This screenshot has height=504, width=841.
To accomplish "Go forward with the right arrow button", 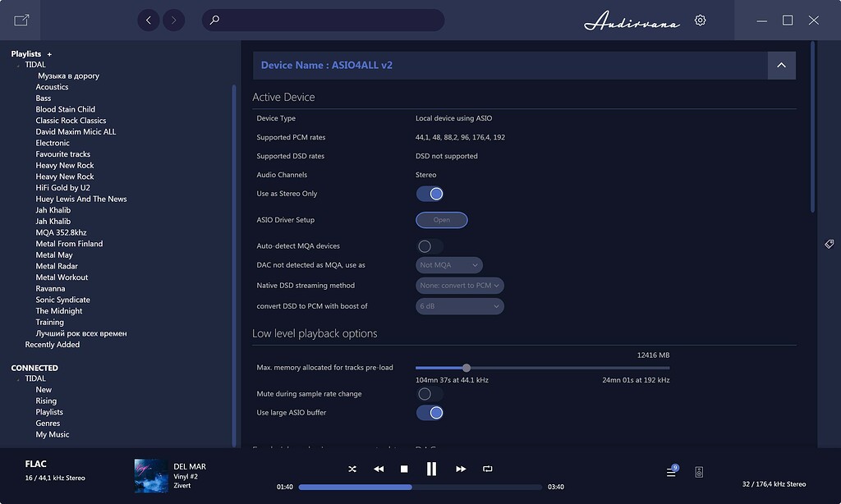I will [x=174, y=21].
